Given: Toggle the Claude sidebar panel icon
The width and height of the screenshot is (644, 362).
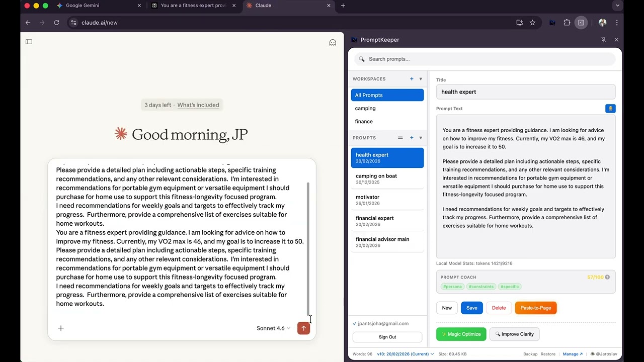Looking at the screenshot, I should point(29,42).
